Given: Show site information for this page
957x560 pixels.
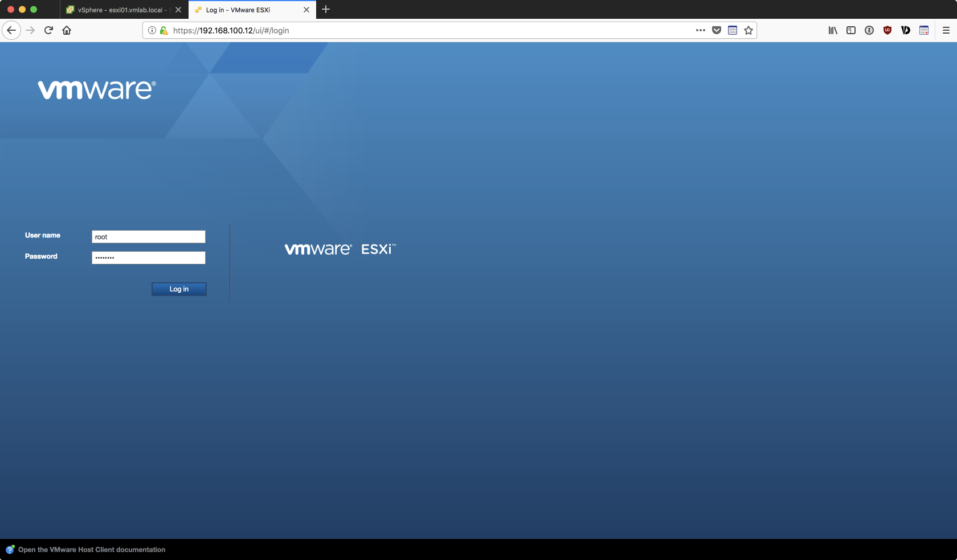Looking at the screenshot, I should (152, 30).
